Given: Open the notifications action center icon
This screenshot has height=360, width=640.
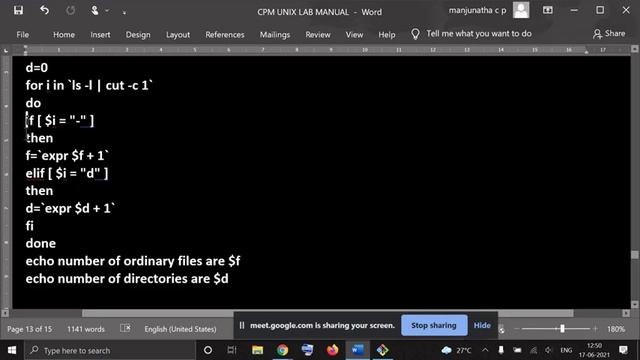Looking at the screenshot, I should pyautogui.click(x=623, y=350).
